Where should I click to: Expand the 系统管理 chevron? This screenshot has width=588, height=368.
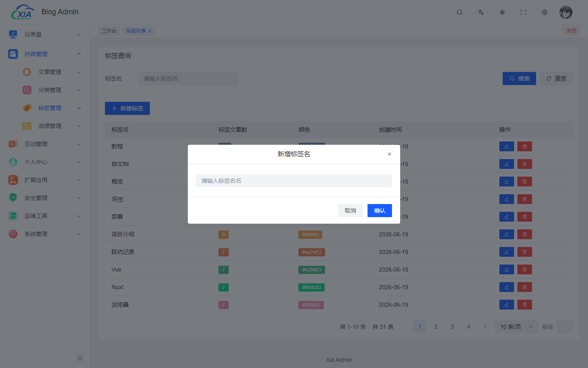79,234
